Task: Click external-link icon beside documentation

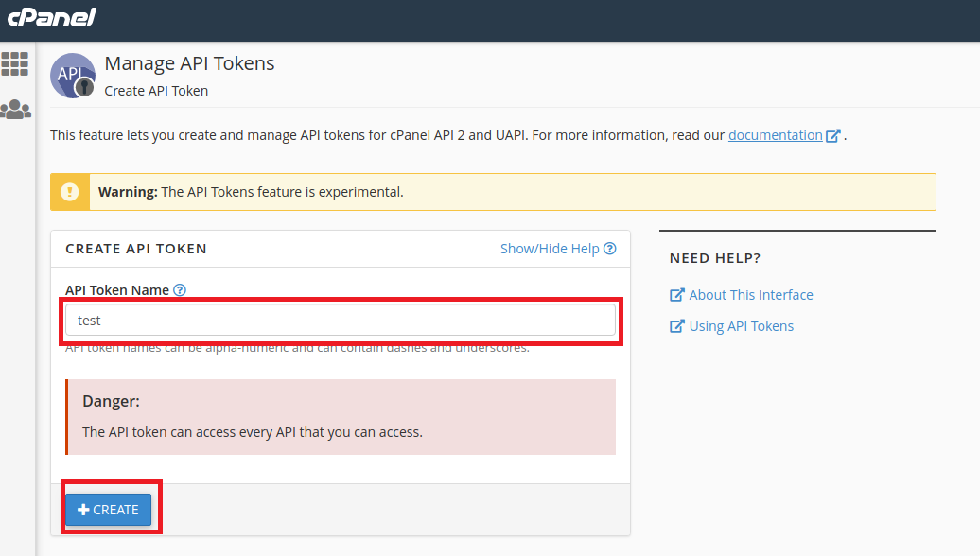Action: (x=833, y=135)
